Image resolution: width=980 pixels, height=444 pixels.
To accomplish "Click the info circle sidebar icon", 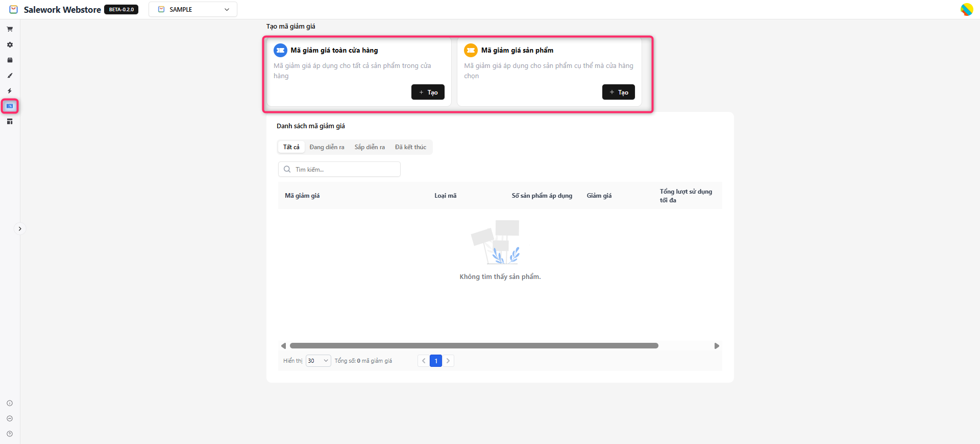I will [x=10, y=403].
